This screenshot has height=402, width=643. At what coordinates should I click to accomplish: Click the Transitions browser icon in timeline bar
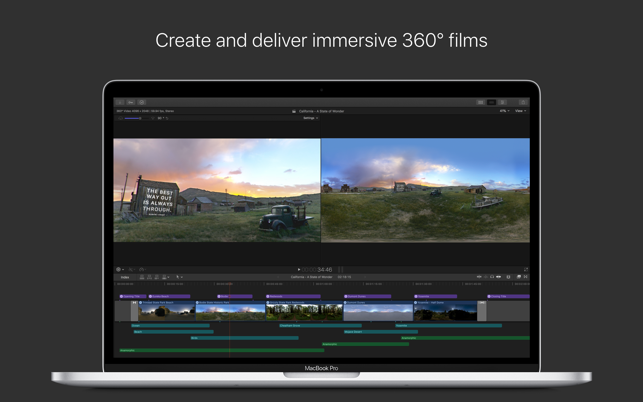(x=526, y=277)
